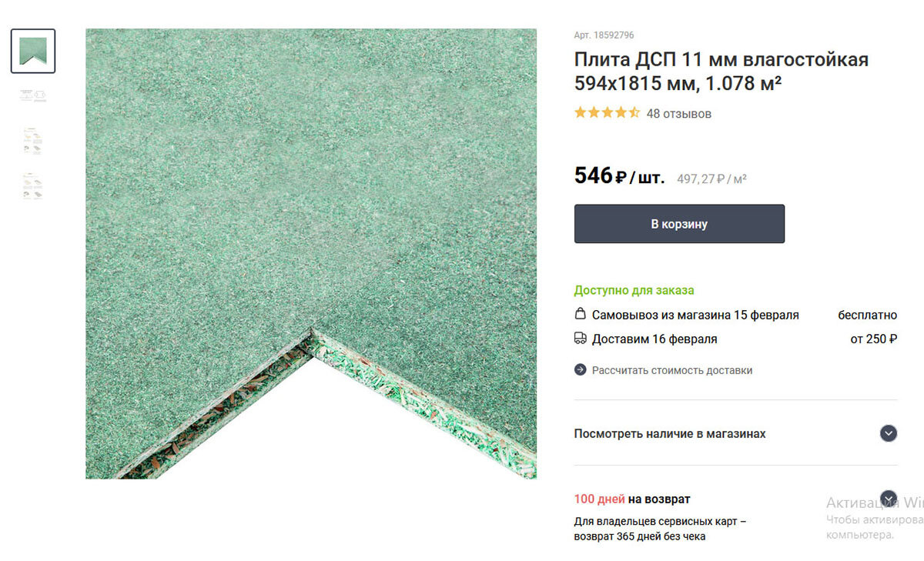Click the bag icon beside Самовывоз

[x=581, y=314]
